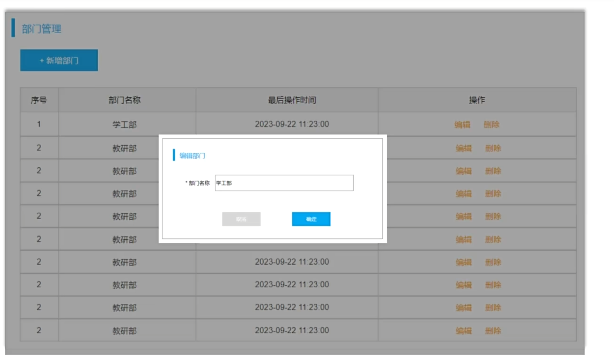Click the 取消 button in the dialog
The height and width of the screenshot is (364, 614).
(x=241, y=219)
